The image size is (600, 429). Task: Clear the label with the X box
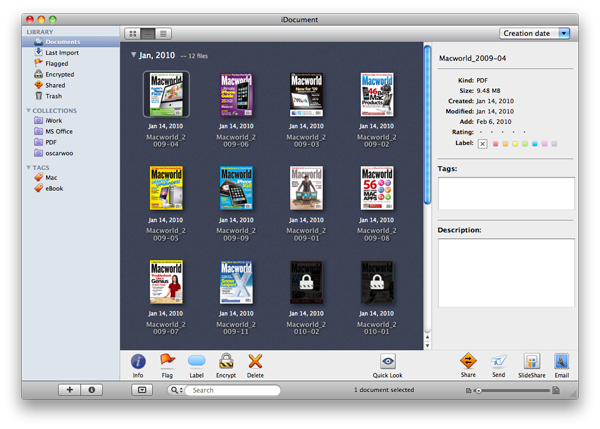[483, 144]
